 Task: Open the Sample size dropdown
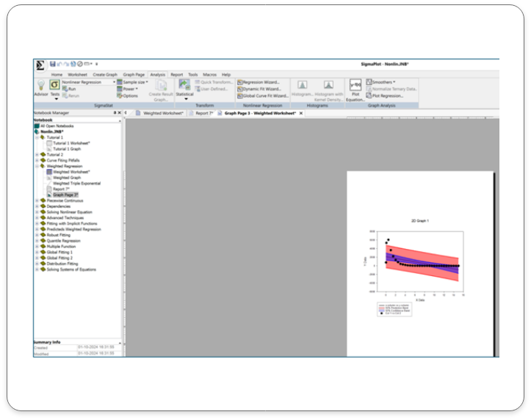point(134,82)
